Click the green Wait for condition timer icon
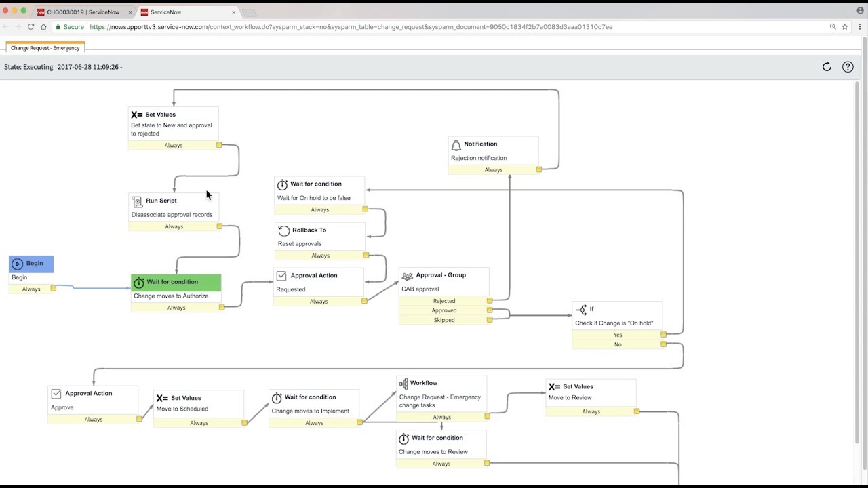The width and height of the screenshot is (868, 488). tap(139, 282)
